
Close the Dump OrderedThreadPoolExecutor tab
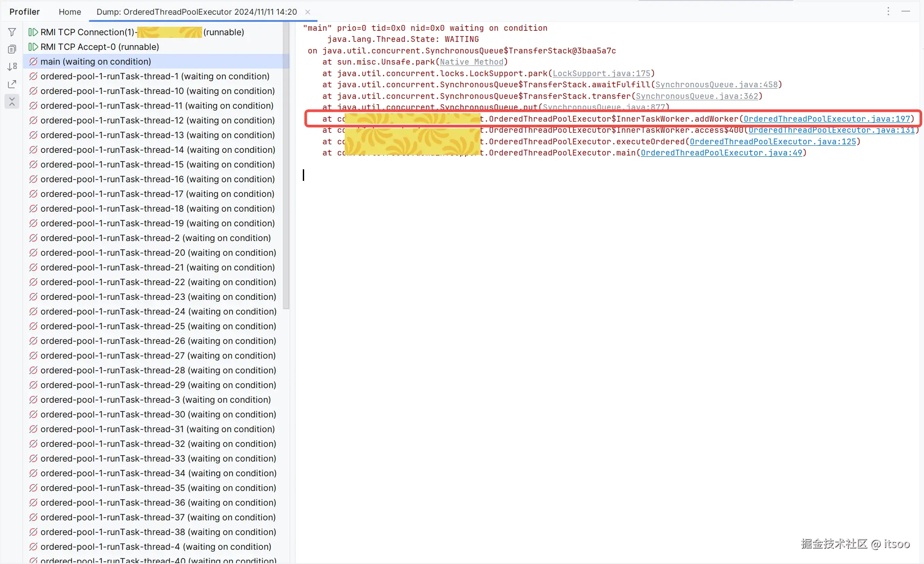click(307, 12)
